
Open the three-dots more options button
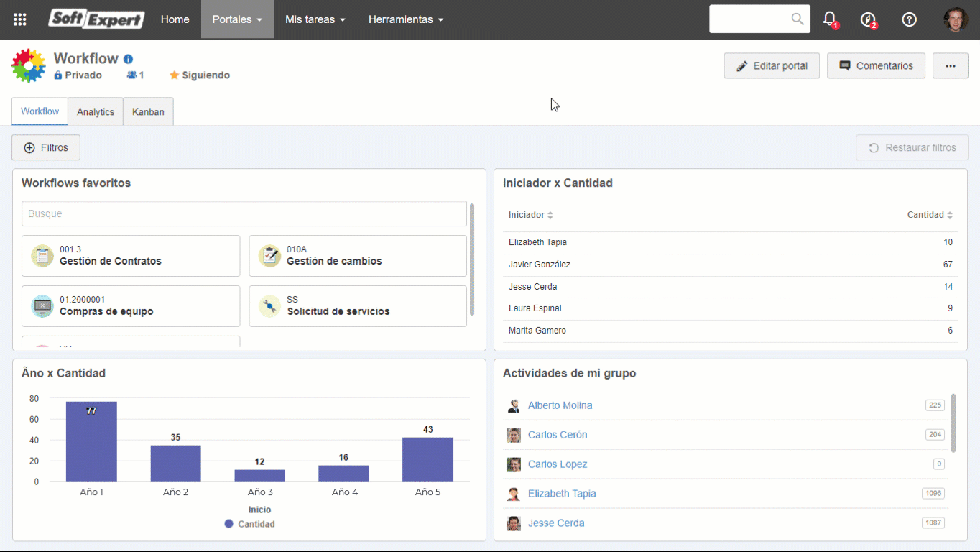click(x=950, y=65)
